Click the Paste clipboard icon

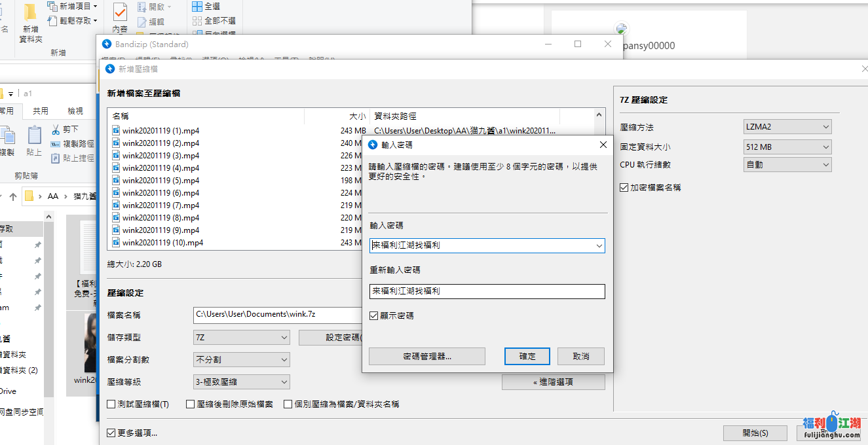tap(34, 137)
